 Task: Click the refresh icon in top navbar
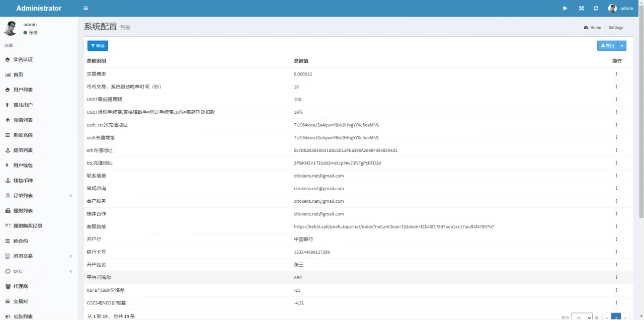click(x=596, y=9)
